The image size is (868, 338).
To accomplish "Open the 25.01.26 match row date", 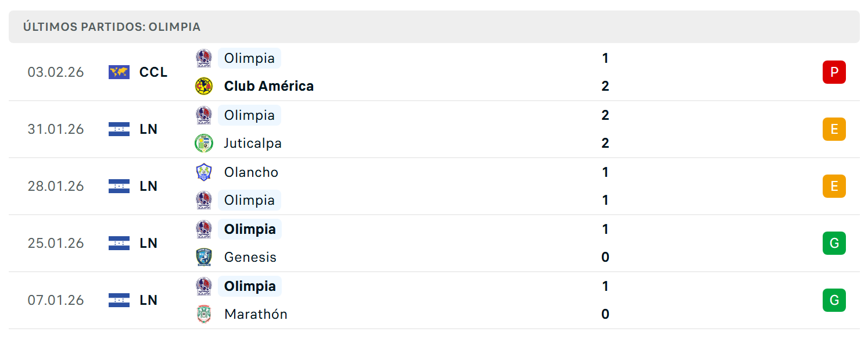I will [56, 243].
